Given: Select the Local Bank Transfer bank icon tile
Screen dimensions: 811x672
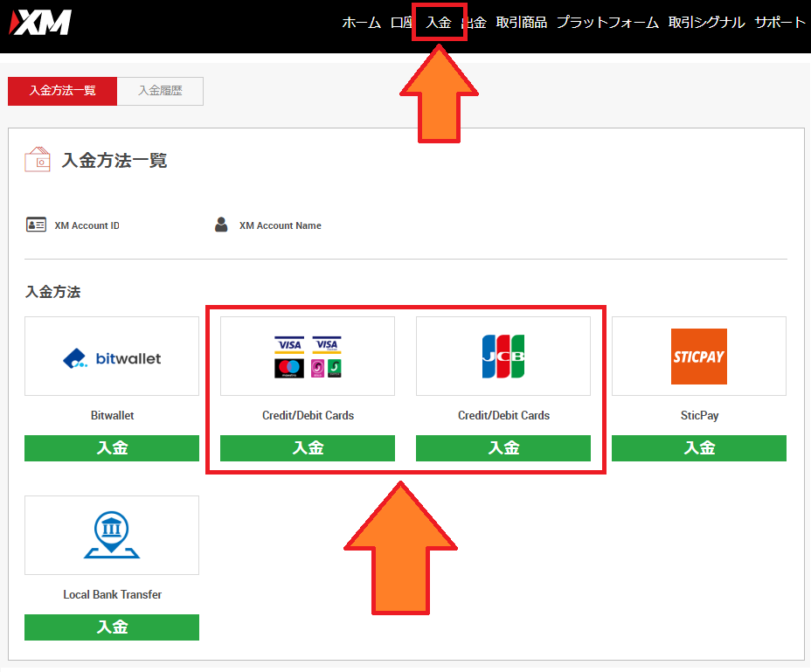Looking at the screenshot, I should (x=112, y=536).
